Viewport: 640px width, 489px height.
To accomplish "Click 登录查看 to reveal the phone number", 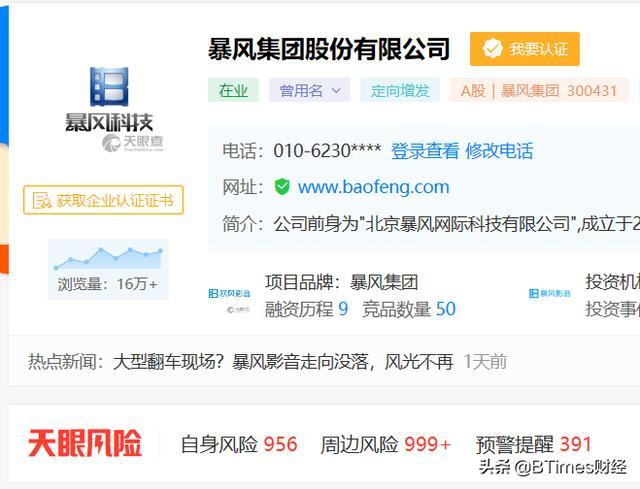I will 425,151.
